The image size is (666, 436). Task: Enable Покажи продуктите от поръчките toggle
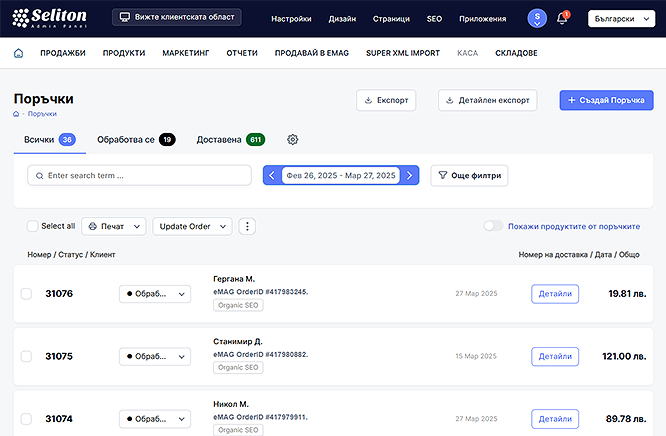pyautogui.click(x=493, y=227)
